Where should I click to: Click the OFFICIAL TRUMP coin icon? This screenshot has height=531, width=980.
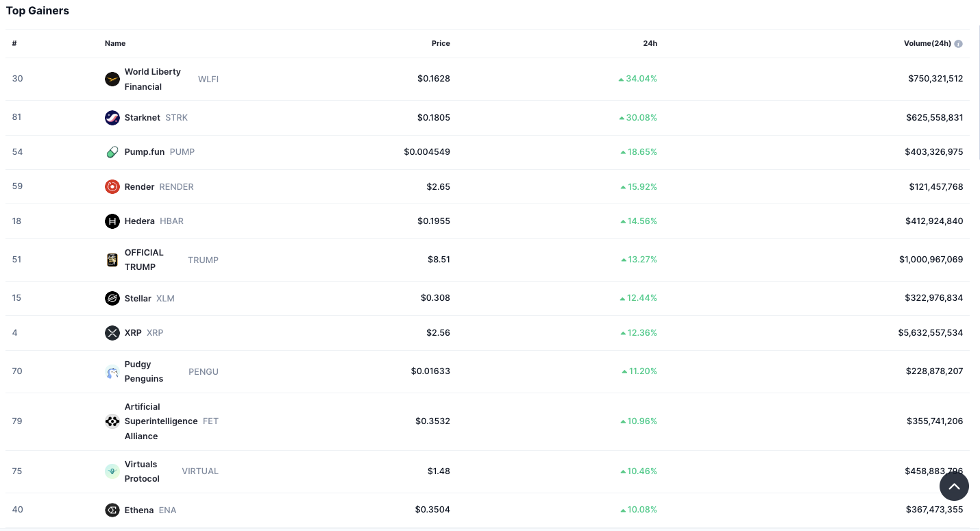[x=112, y=260]
